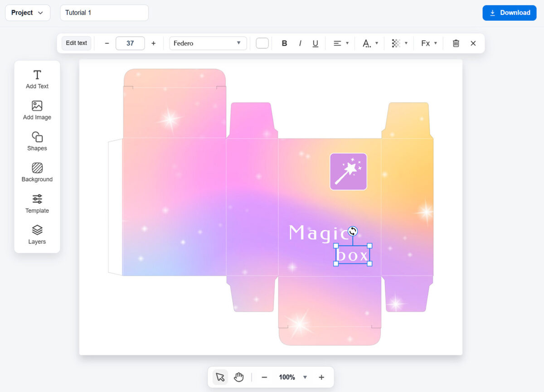
Task: Open the Layers panel
Action: coord(37,235)
